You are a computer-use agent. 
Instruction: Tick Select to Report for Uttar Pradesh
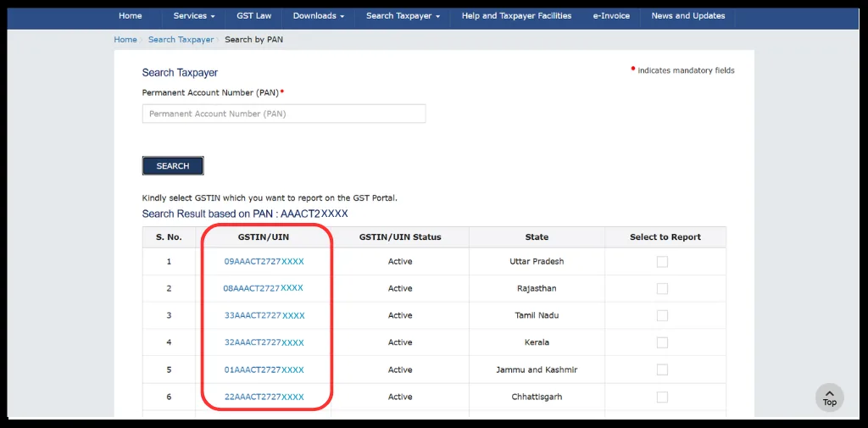[662, 261]
